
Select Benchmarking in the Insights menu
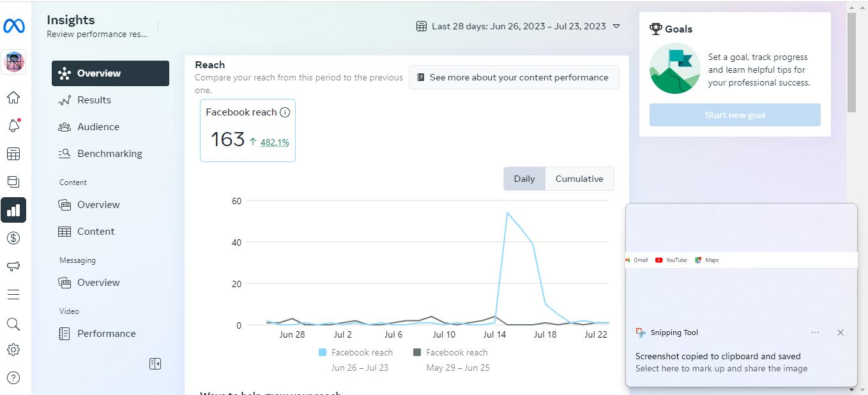109,154
